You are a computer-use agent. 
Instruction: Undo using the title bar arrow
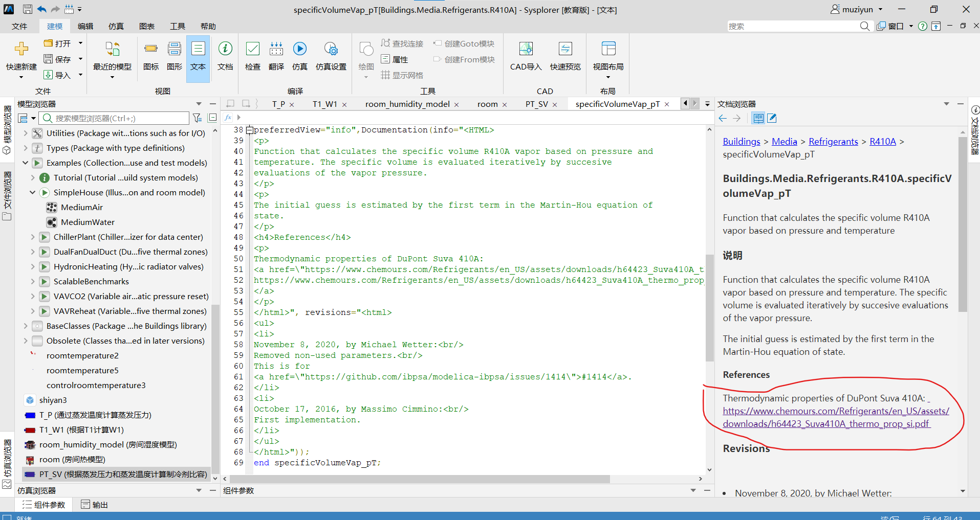pyautogui.click(x=42, y=9)
